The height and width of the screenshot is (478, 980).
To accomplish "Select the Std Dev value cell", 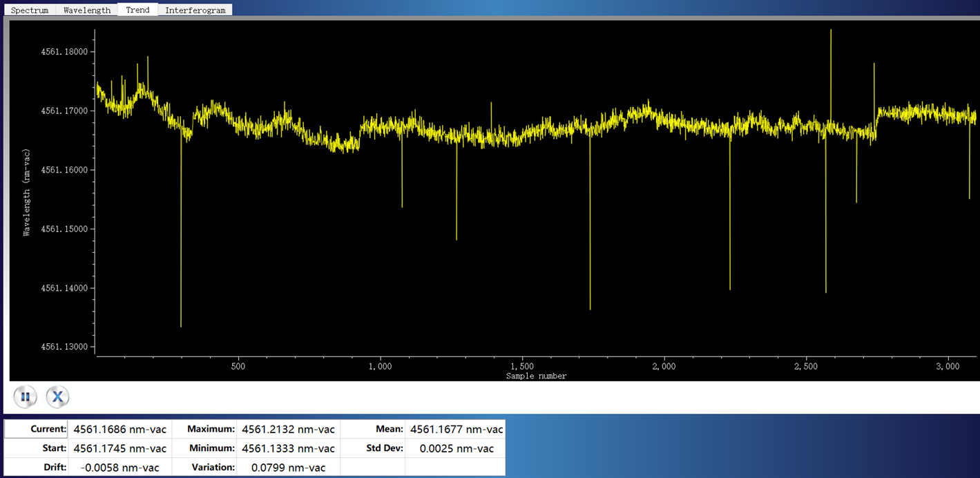I will pyautogui.click(x=456, y=448).
